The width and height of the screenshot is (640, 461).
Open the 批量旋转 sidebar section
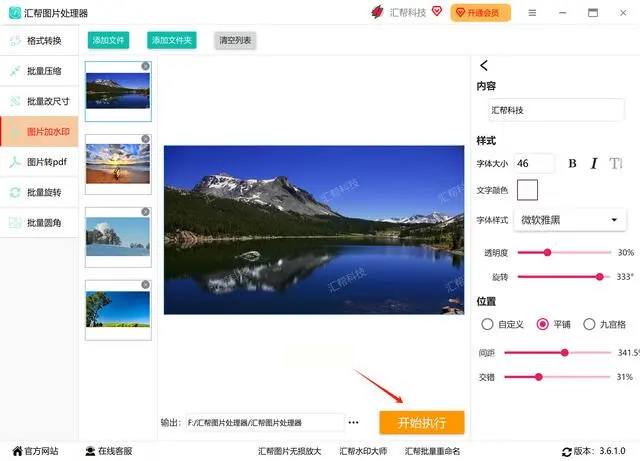click(x=39, y=192)
